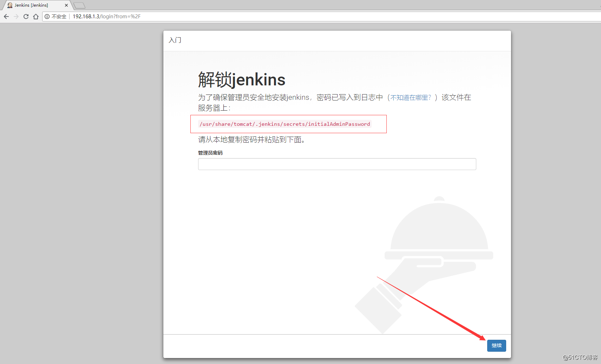
Task: Click the 解锁jenkins heading
Action: [x=242, y=79]
